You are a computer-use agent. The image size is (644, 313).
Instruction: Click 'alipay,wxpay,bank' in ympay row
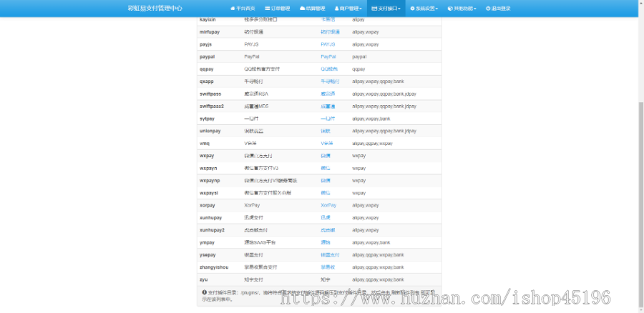pos(371,242)
